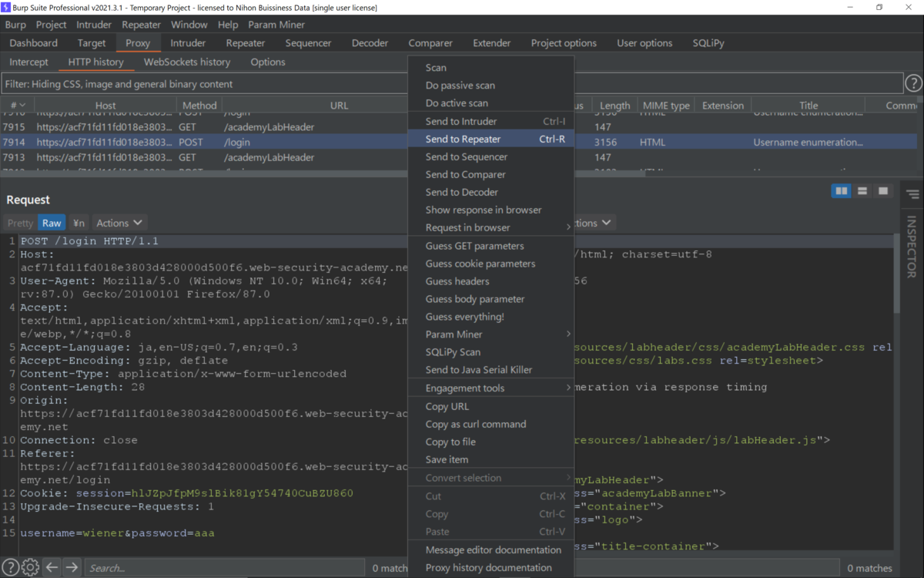Choose Send to Repeater in context menu

pos(491,139)
